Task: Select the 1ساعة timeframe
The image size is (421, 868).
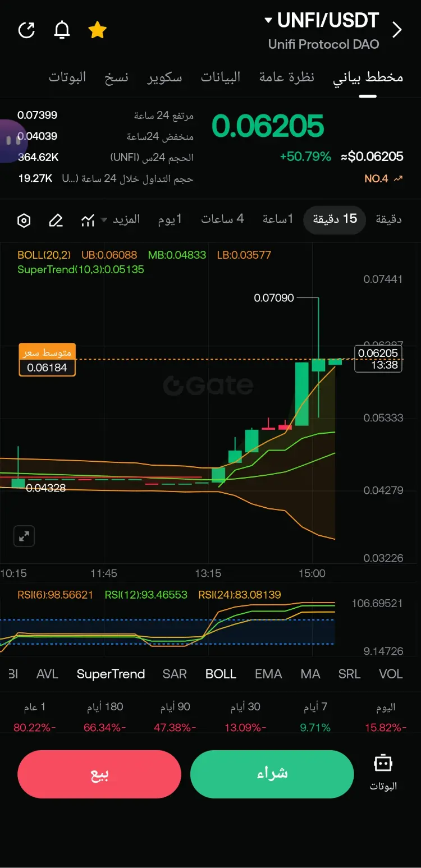Action: point(278,219)
